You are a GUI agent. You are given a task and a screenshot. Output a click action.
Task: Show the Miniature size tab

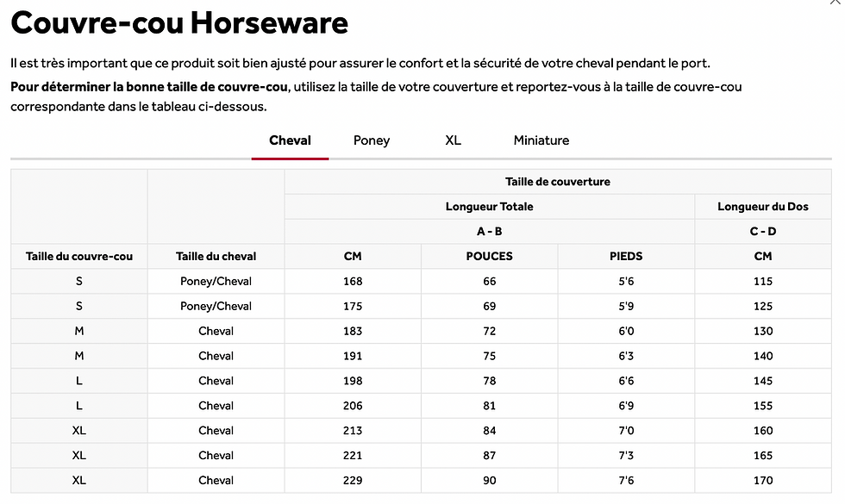541,140
